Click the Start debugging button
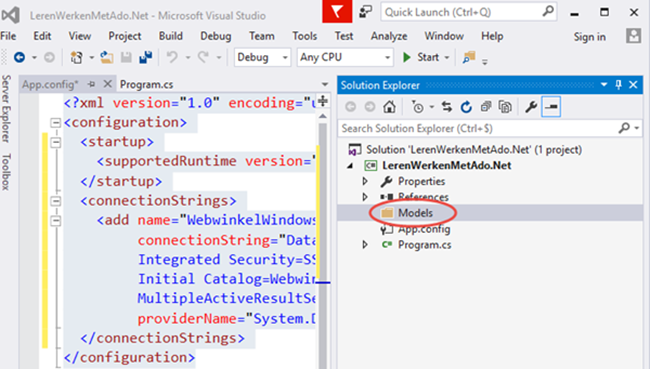The height and width of the screenshot is (369, 650). click(x=421, y=57)
